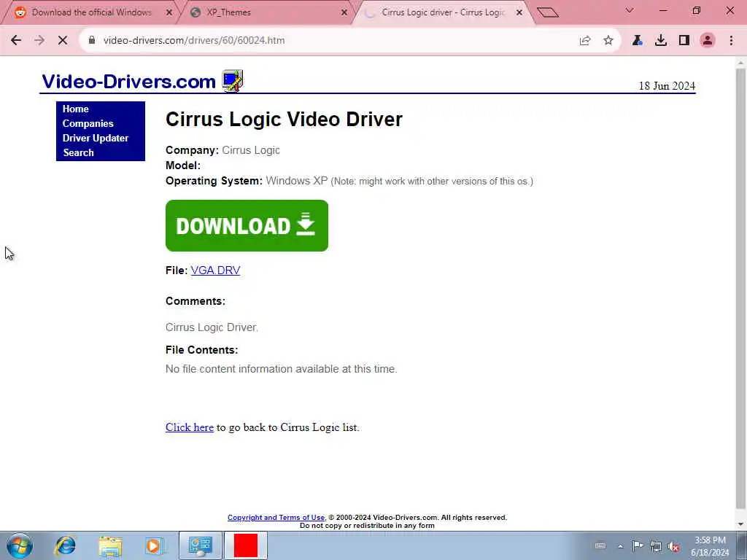Image resolution: width=747 pixels, height=560 pixels.
Task: Open a new tab
Action: (547, 12)
